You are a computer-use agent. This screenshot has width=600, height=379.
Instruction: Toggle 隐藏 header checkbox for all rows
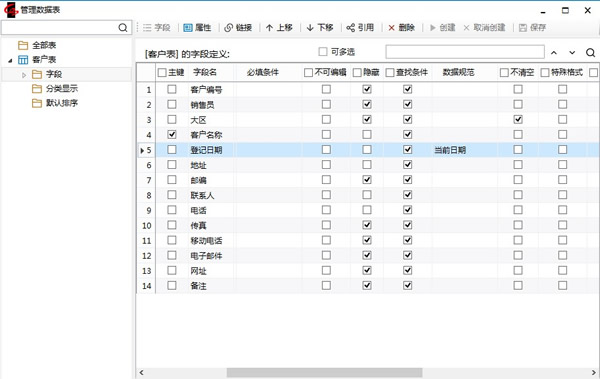[x=357, y=72]
